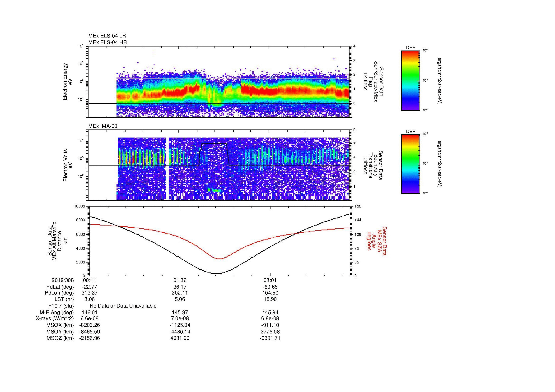Click PdLon value 319.37
Viewport: 555px width, 392px height.
click(x=90, y=293)
